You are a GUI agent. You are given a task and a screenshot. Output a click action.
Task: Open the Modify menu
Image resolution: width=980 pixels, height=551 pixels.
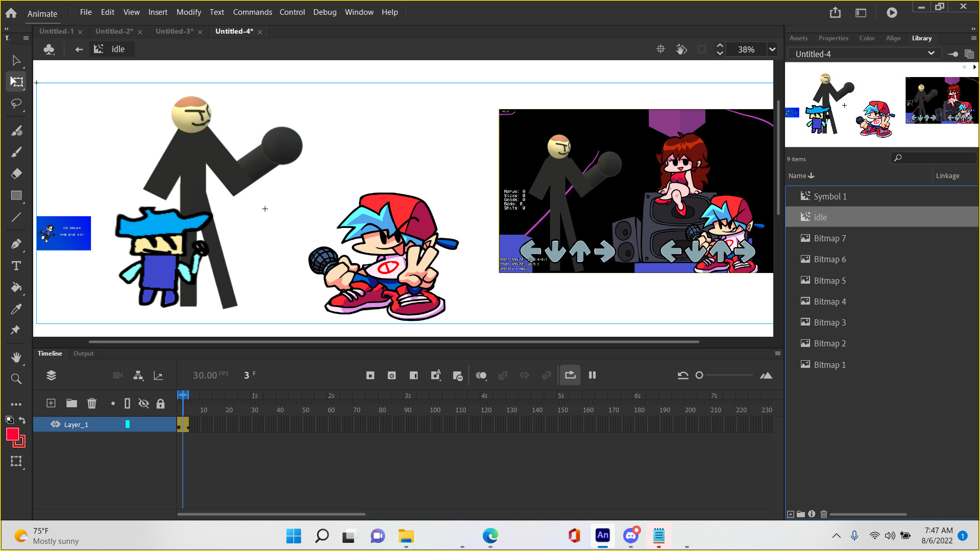pos(188,12)
